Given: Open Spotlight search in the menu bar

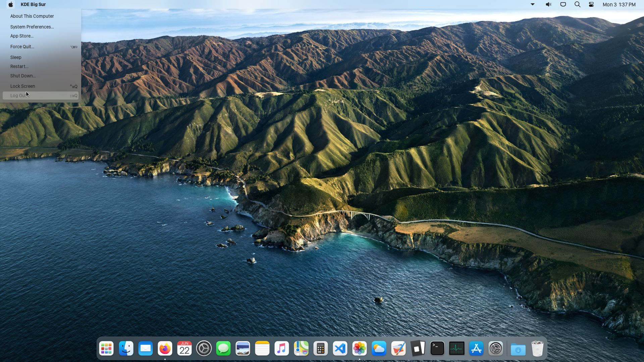Looking at the screenshot, I should point(577,4).
